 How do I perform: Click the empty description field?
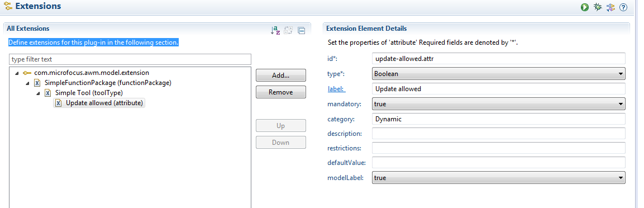(499, 133)
